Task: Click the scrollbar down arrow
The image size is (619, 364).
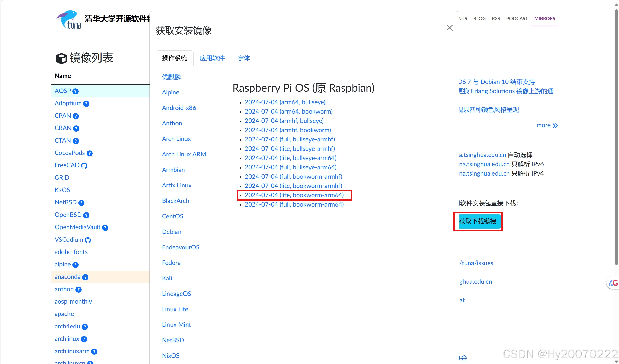Action: (616, 361)
